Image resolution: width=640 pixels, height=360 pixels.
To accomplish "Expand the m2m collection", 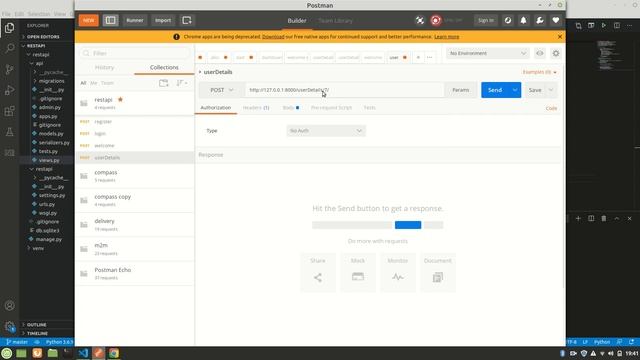I will pyautogui.click(x=135, y=249).
